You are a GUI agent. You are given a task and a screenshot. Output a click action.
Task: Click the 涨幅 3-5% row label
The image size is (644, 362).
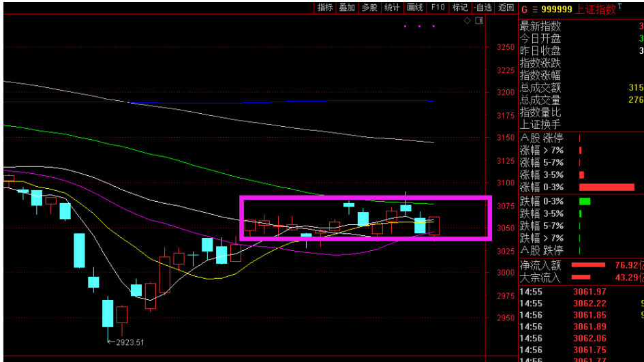click(x=542, y=175)
